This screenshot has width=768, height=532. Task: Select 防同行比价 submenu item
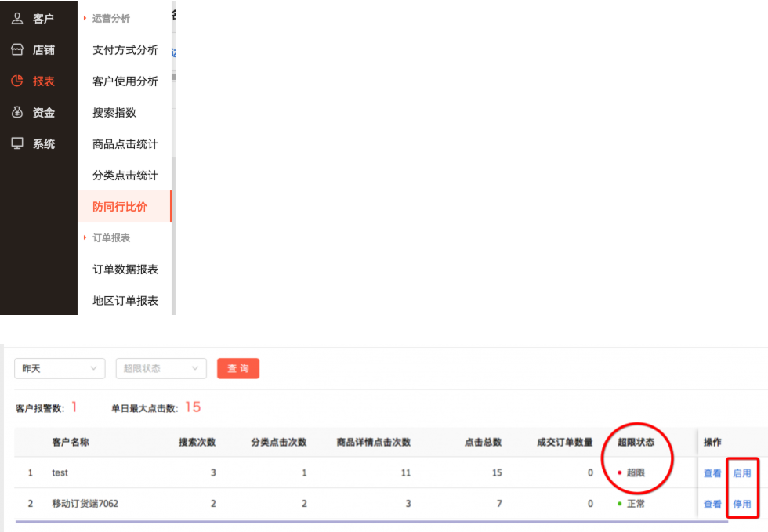coord(125,206)
